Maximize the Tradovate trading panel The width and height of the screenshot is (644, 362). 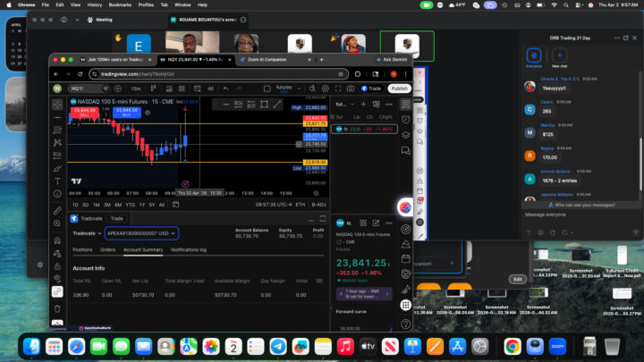click(323, 219)
